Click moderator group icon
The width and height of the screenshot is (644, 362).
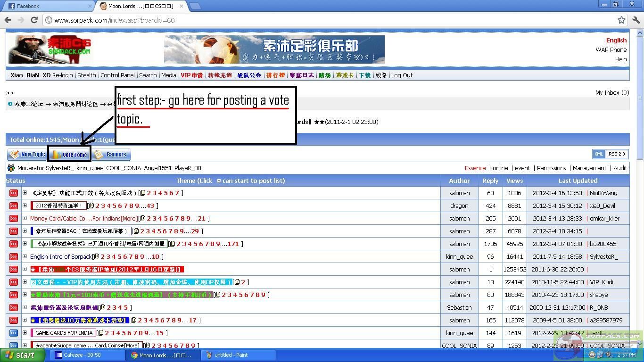[x=11, y=168]
